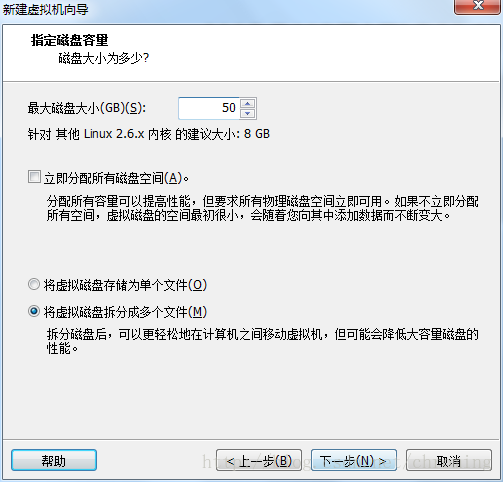Click the 拆分成多个文件(M) option label

click(125, 312)
